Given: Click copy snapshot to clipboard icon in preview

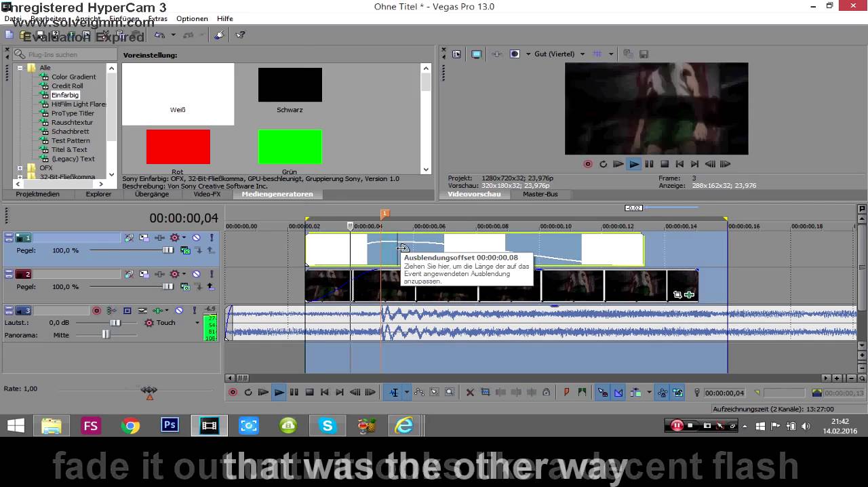Looking at the screenshot, I should pyautogui.click(x=627, y=54).
